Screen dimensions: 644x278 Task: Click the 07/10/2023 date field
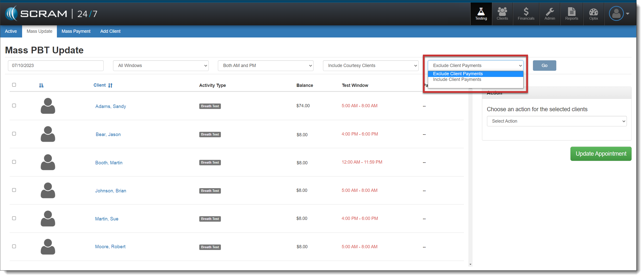pos(55,66)
